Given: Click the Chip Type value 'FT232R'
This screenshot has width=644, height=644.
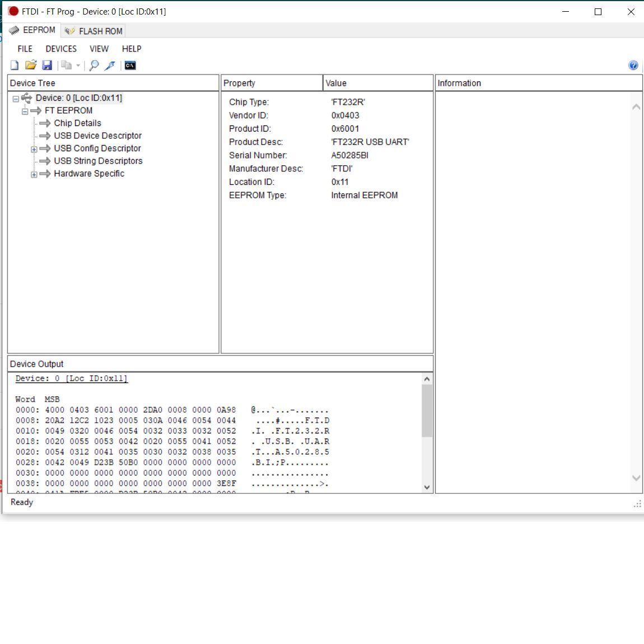Looking at the screenshot, I should [x=348, y=102].
